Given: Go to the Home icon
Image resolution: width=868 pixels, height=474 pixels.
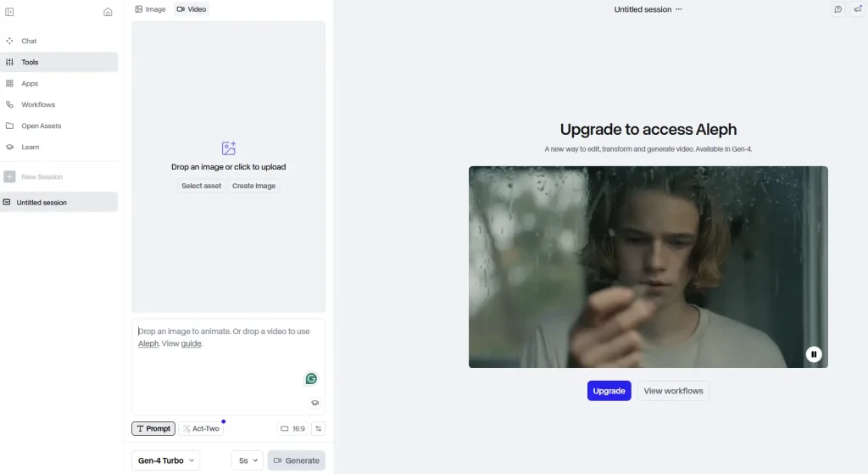Looking at the screenshot, I should tap(108, 12).
